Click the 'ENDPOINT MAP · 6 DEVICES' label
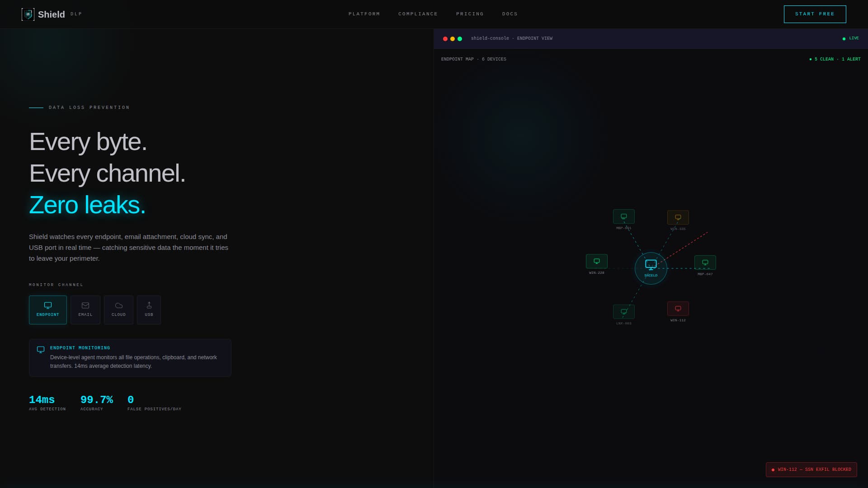Viewport: 868px width, 488px height. tap(474, 59)
